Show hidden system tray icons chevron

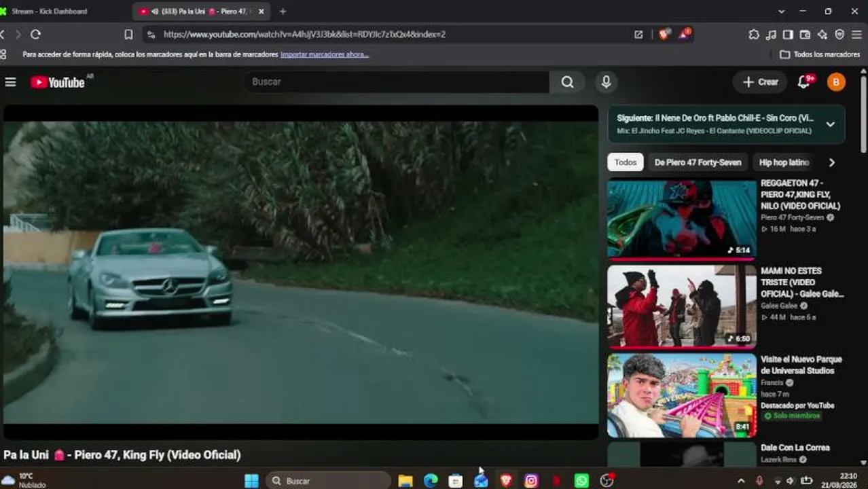[x=741, y=481]
